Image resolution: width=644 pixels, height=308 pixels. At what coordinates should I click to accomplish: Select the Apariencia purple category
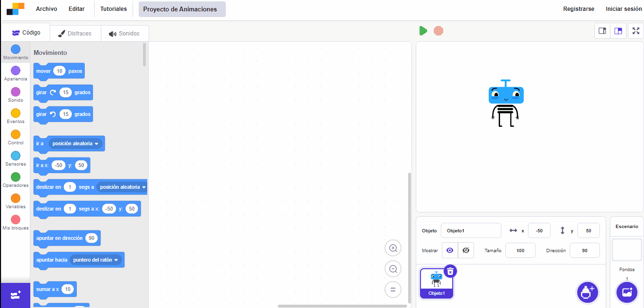[16, 73]
